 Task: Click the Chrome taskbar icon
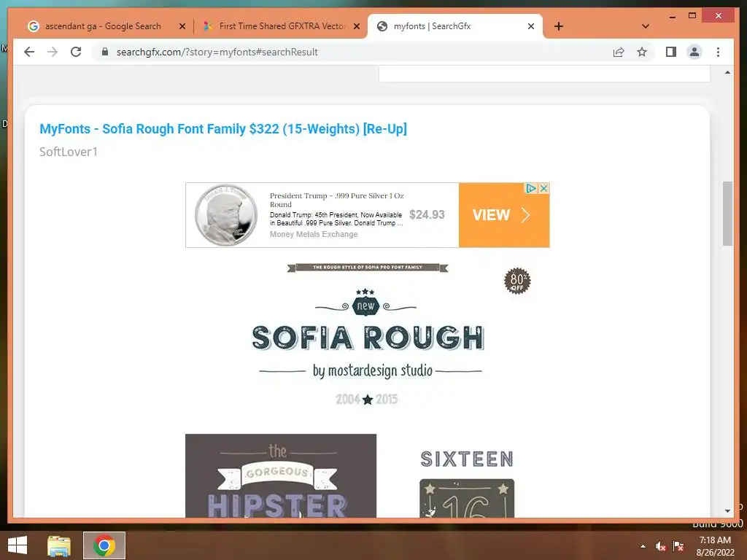[x=104, y=545]
